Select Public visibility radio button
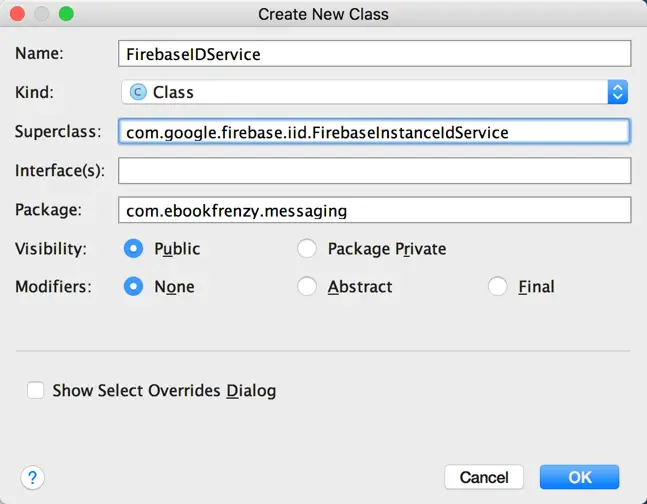 point(133,248)
